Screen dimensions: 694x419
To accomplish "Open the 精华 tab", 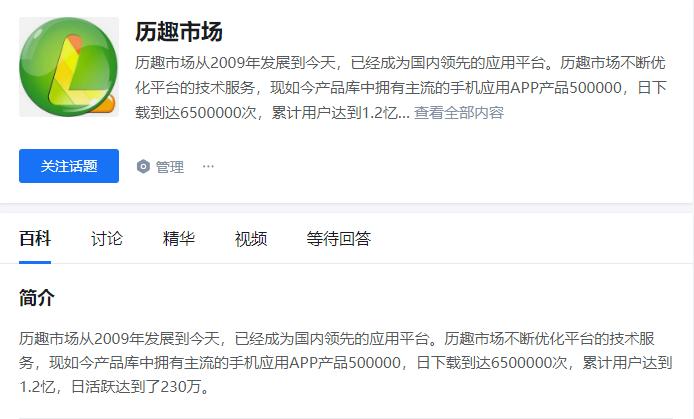I will pyautogui.click(x=179, y=238).
